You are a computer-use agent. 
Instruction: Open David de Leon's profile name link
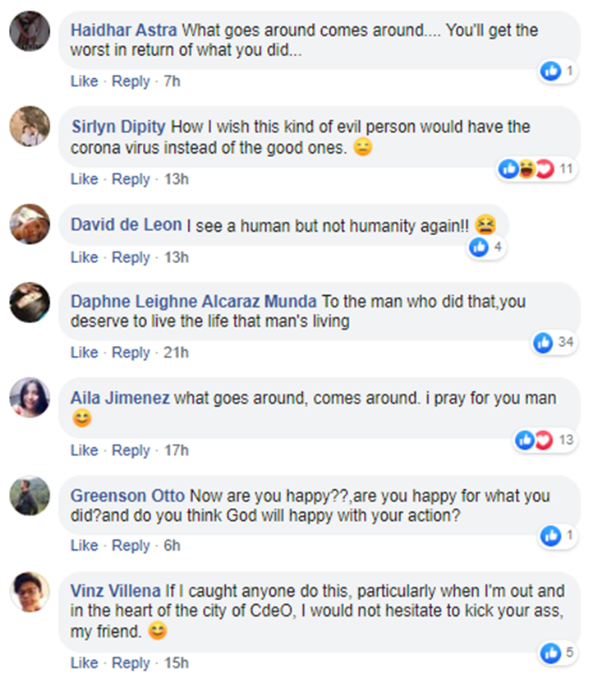[x=126, y=225]
